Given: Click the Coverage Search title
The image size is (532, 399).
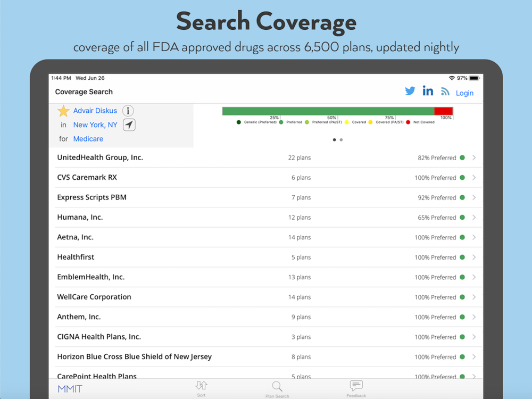Looking at the screenshot, I should tap(84, 92).
